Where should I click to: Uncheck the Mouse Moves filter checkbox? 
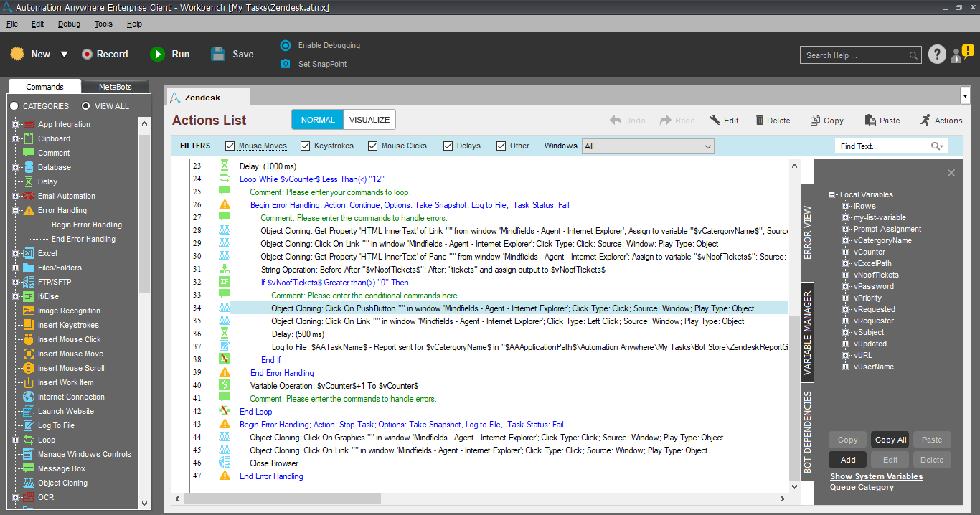tap(230, 146)
